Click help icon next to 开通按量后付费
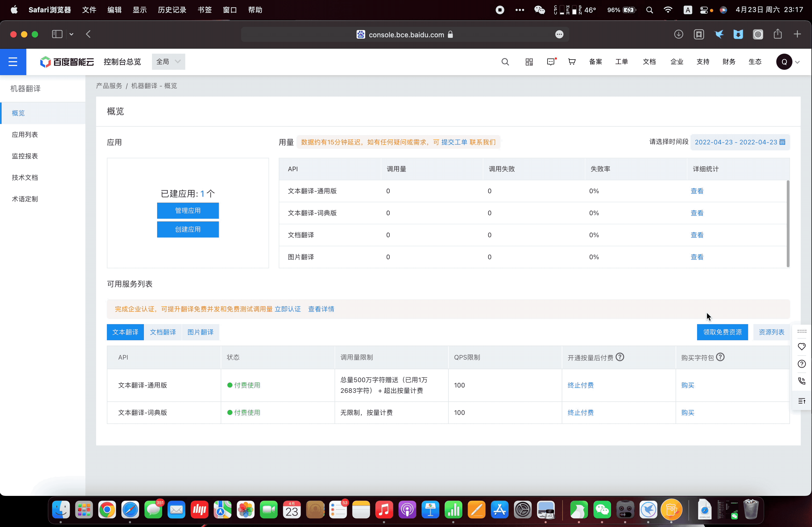Screen dimensions: 812x527 620,357
